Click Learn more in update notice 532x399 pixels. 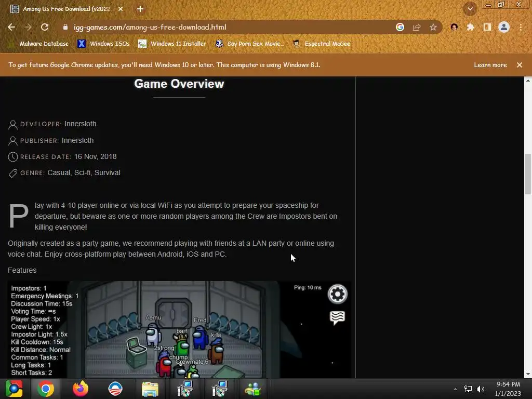[x=490, y=65]
